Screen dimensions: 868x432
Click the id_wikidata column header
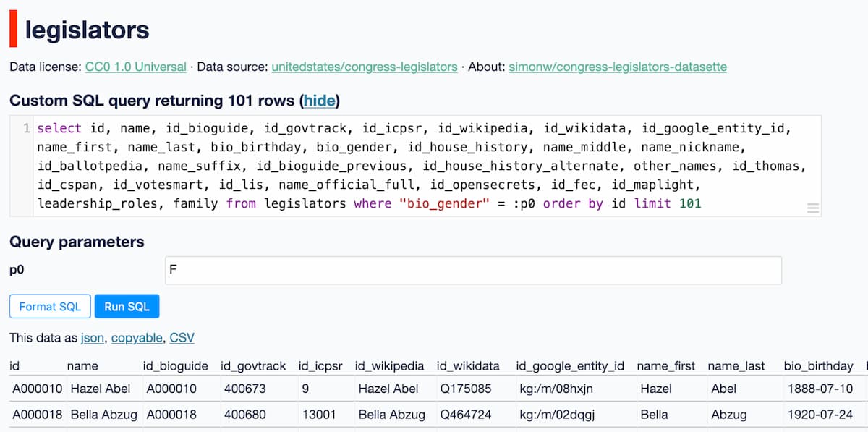click(469, 365)
